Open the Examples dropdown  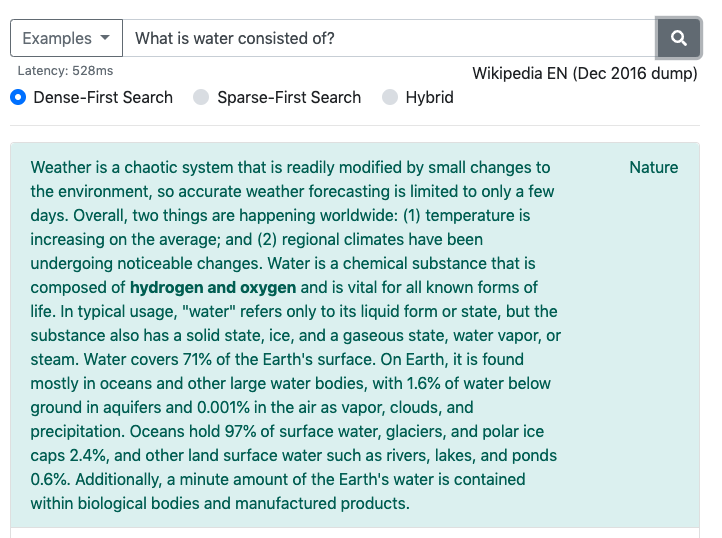pos(66,38)
